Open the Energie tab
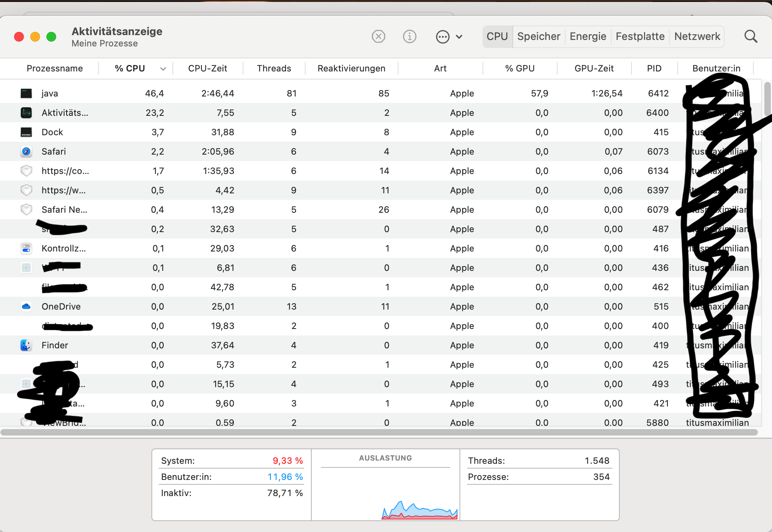772x532 pixels. [588, 37]
